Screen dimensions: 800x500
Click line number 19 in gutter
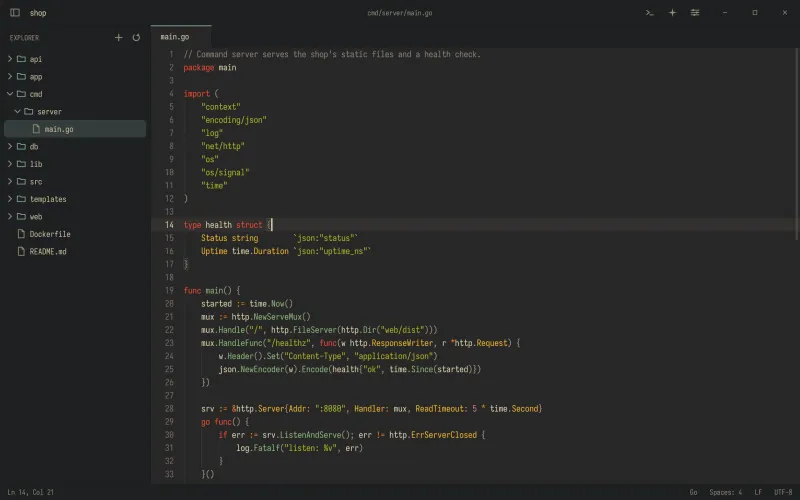click(x=169, y=290)
